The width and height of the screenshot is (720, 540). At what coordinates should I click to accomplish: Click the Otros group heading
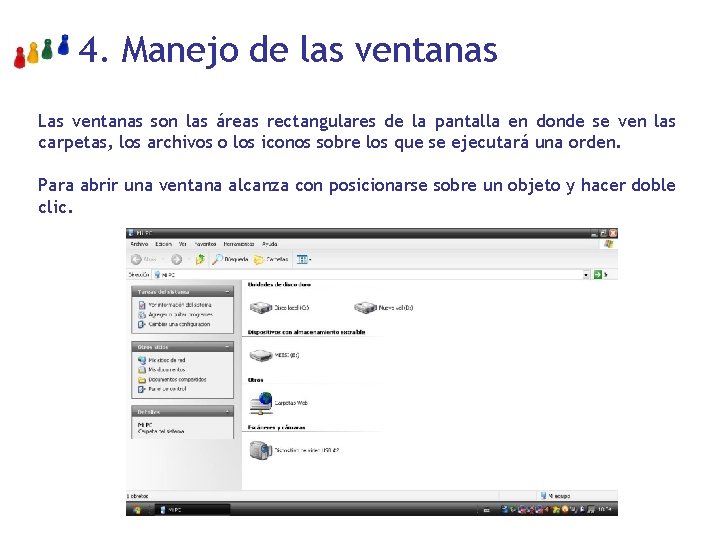255,380
